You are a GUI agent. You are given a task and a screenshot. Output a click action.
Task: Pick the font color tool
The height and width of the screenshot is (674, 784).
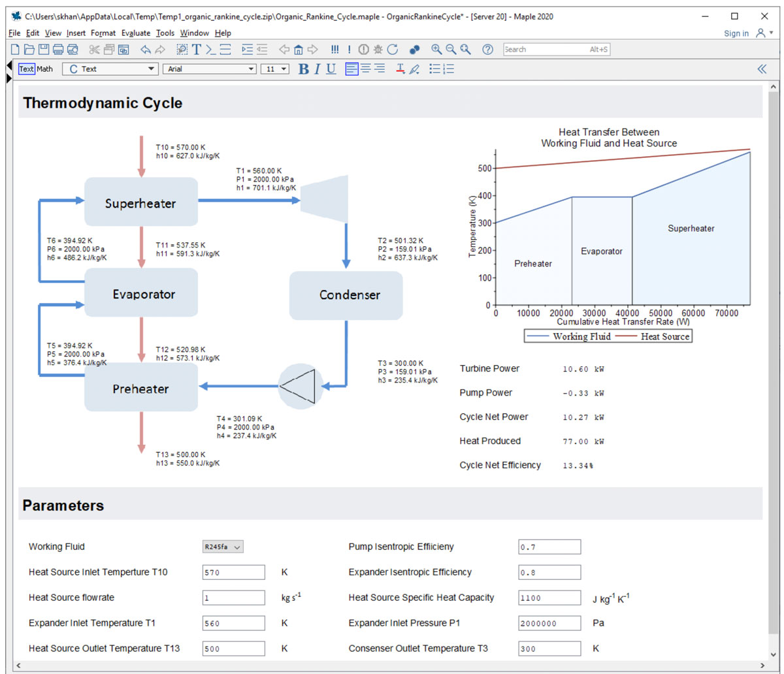pos(400,69)
